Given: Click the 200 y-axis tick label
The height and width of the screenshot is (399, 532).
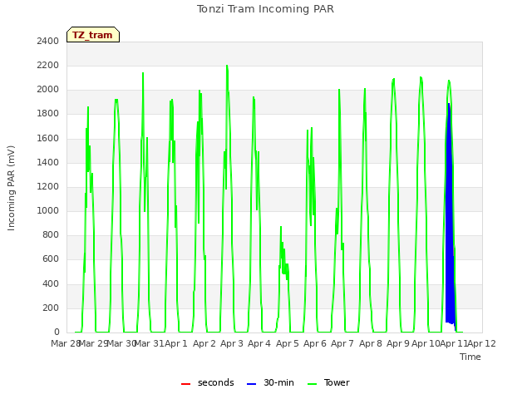Looking at the screenshot, I should [51, 308].
